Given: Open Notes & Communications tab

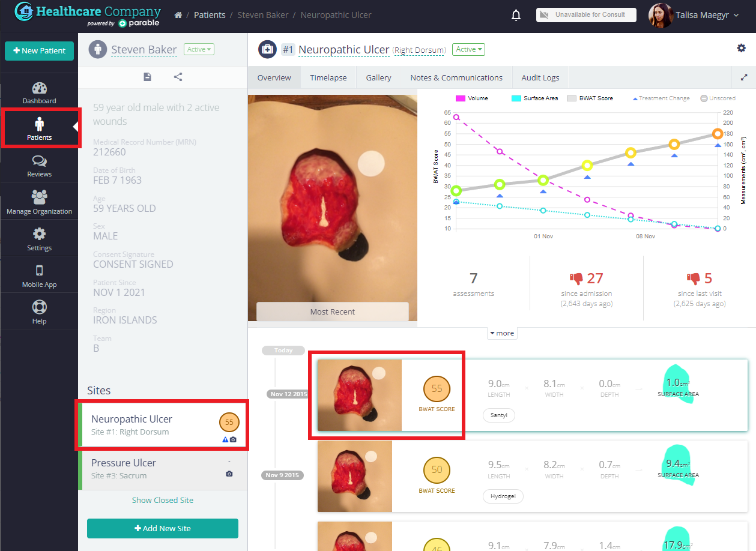Looking at the screenshot, I should [456, 77].
